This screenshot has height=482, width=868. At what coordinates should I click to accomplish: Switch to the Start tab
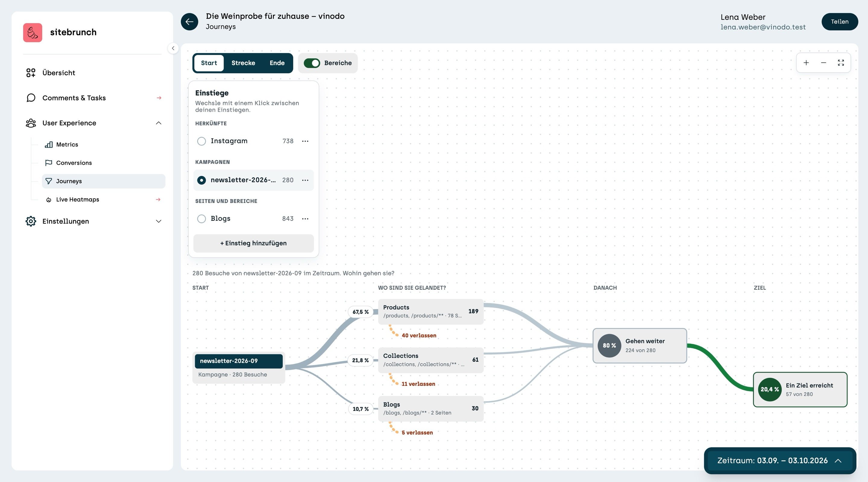click(x=209, y=63)
